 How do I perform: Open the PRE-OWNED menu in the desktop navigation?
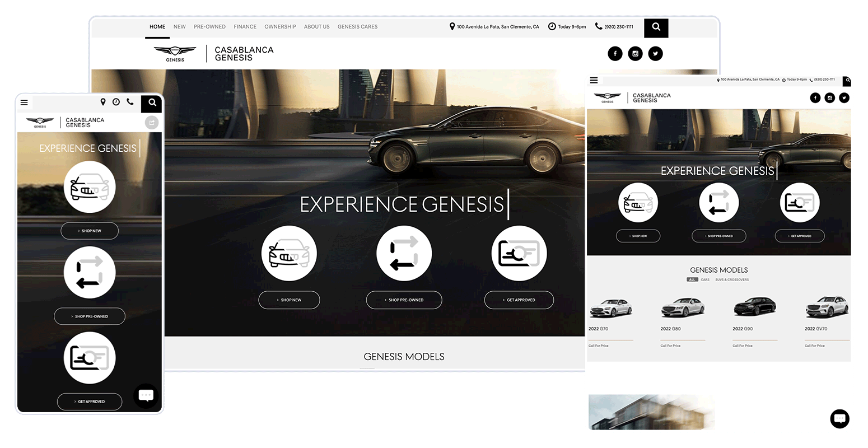[x=209, y=27]
